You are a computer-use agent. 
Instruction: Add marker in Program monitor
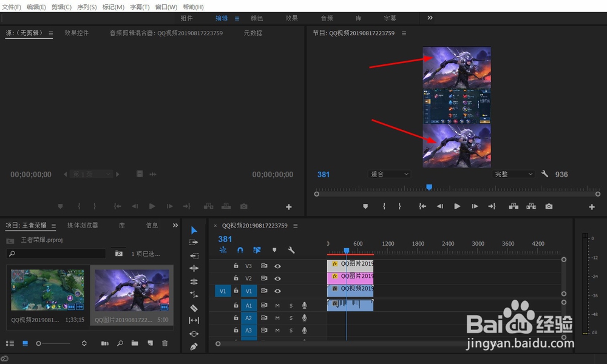[x=365, y=206]
